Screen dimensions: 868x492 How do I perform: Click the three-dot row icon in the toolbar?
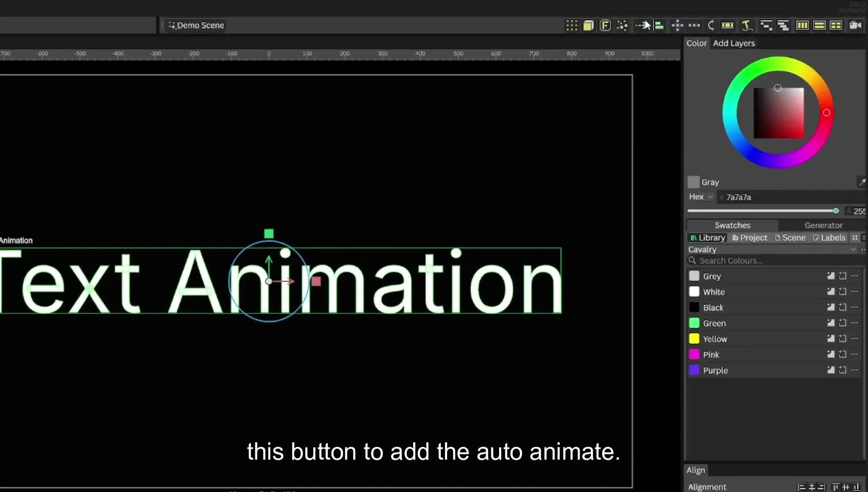(694, 25)
